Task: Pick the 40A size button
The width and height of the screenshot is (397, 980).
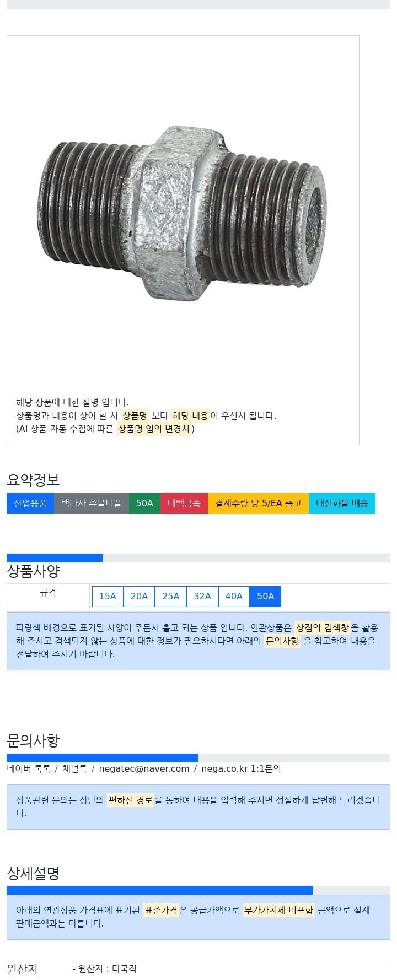Action: (x=234, y=596)
